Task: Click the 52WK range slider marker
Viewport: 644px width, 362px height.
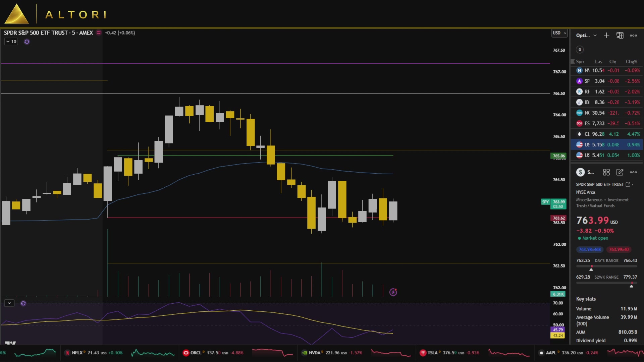Action: coord(632,286)
